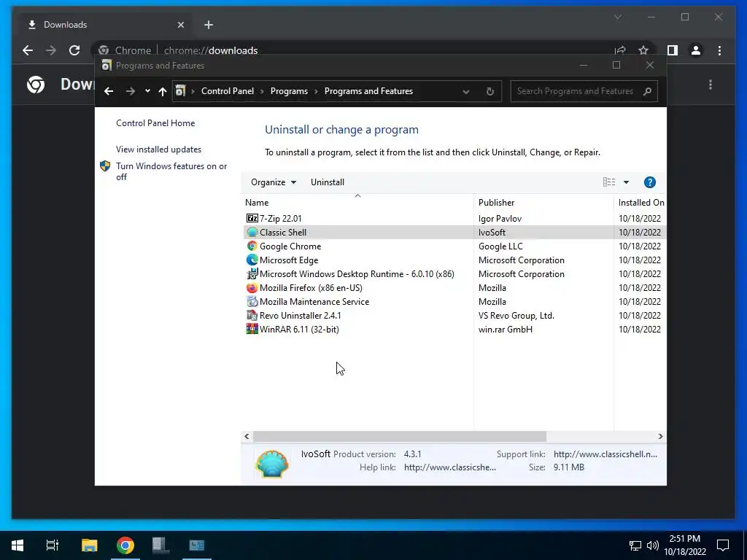Image resolution: width=747 pixels, height=560 pixels.
Task: Select the Google LLC publisher cell
Action: click(500, 246)
